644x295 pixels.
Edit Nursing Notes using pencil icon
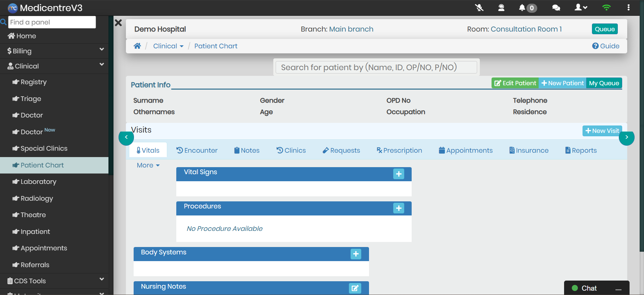[355, 288]
